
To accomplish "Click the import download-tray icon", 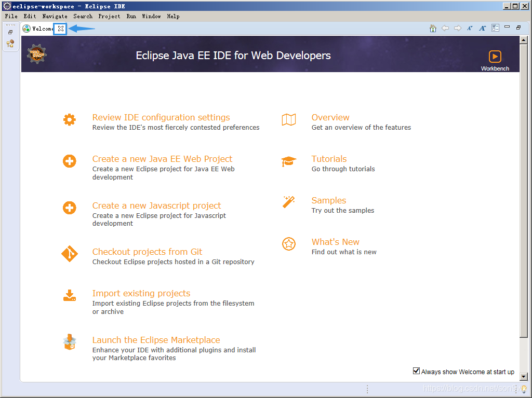I will pos(70,296).
